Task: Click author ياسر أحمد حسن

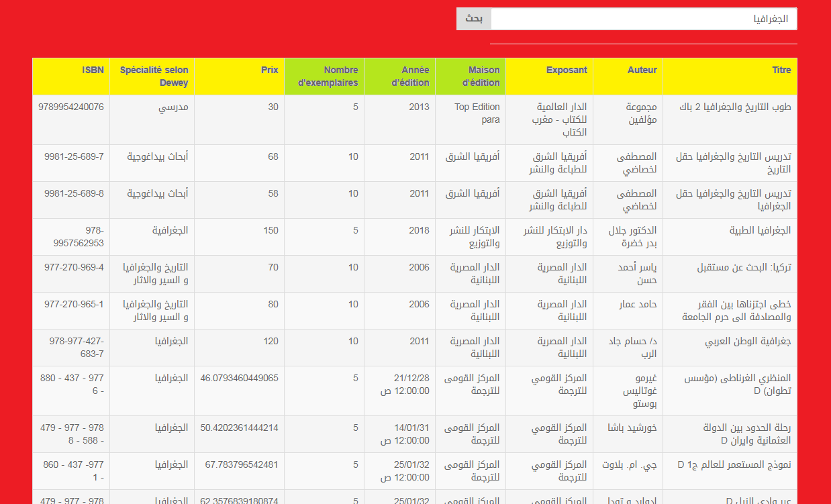Action: pos(637,274)
